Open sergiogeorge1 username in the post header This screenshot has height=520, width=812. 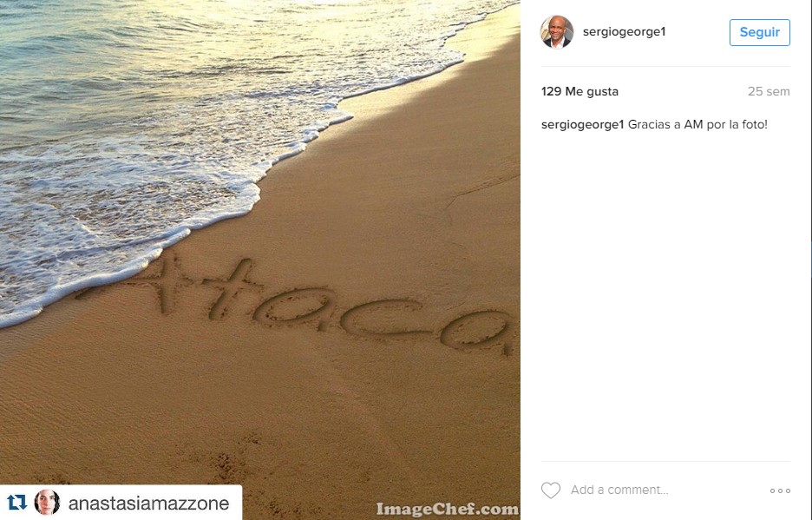coord(624,31)
